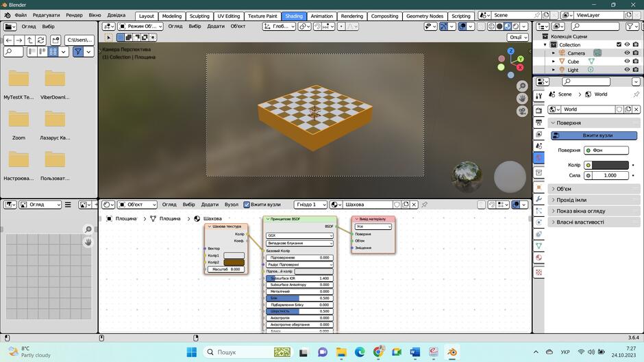
Task: Open the global transform orientation dropdown
Action: pyautogui.click(x=280, y=26)
